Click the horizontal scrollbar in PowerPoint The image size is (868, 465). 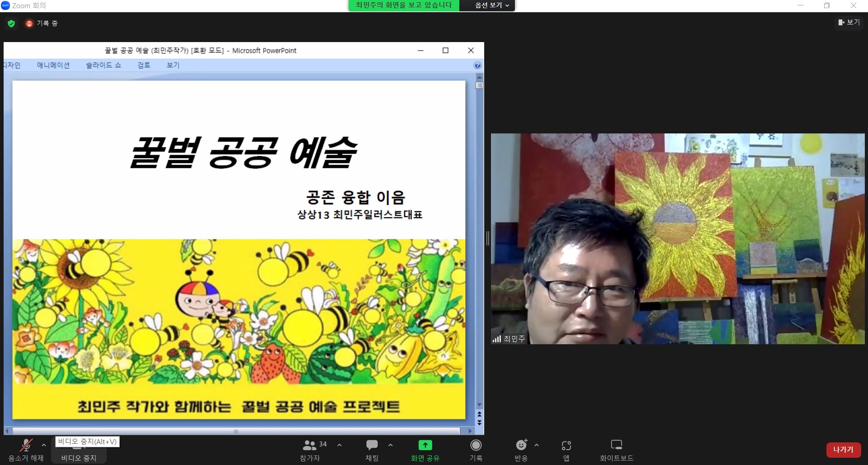point(236,431)
